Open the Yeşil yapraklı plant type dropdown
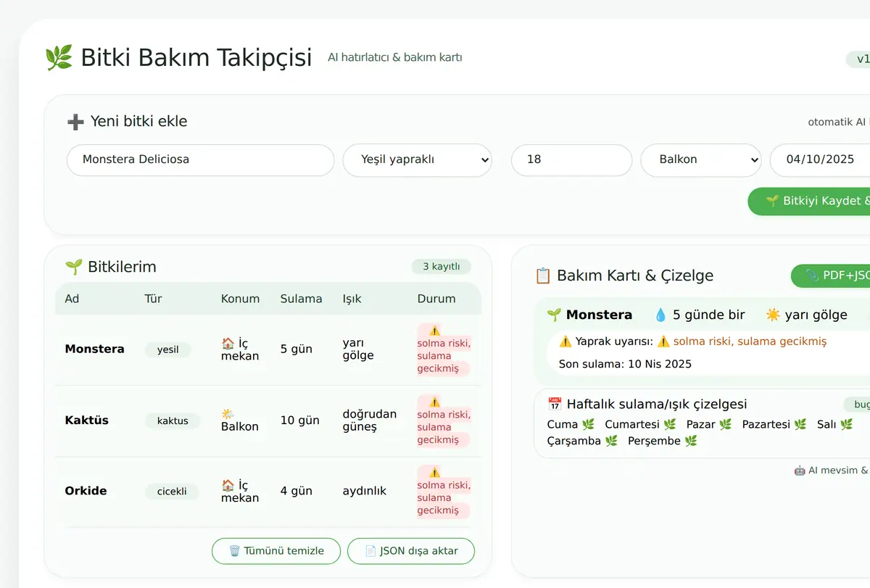Image resolution: width=870 pixels, height=588 pixels. (x=418, y=160)
